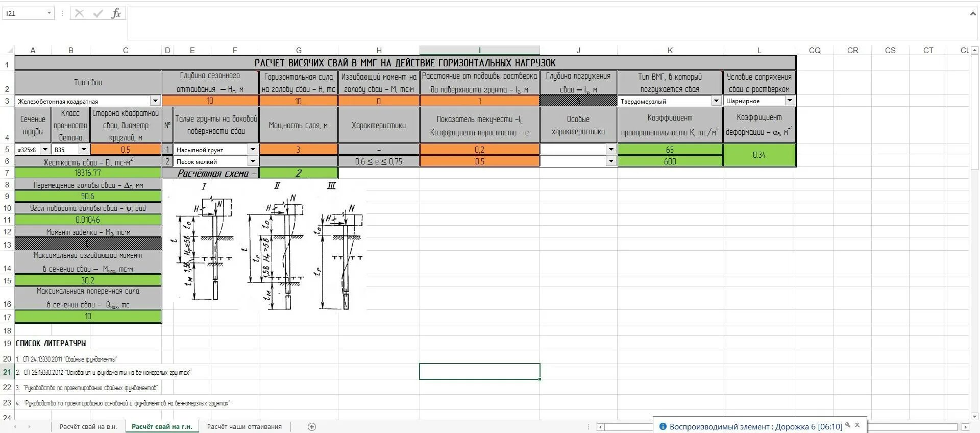Image resolution: width=980 pixels, height=433 pixels.
Task: Click info icon in playback notification
Action: tap(663, 426)
